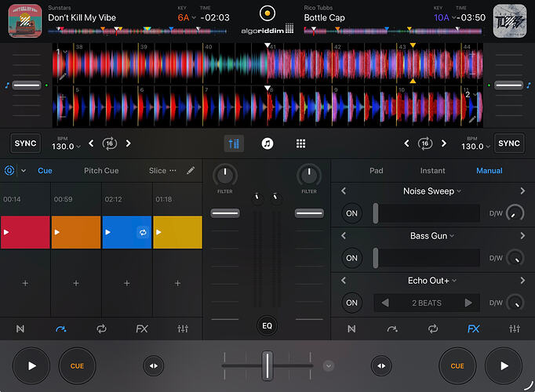Play the left deck
This screenshot has height=392, width=535.
coord(31,366)
